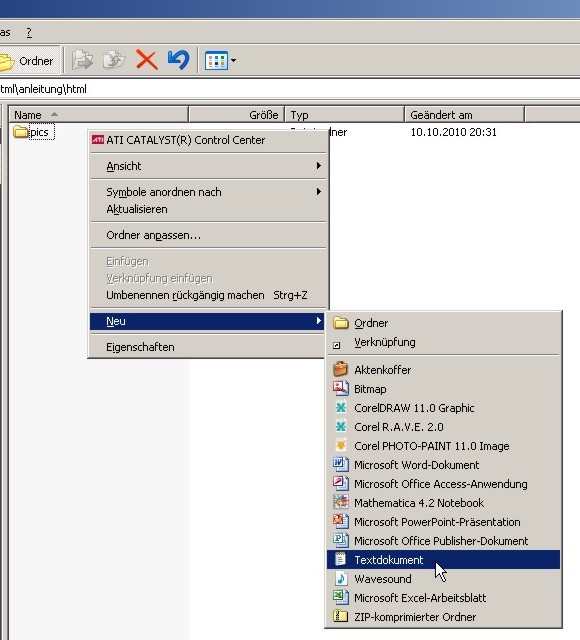Click the Access application icon
580x640 pixels.
pos(340,483)
